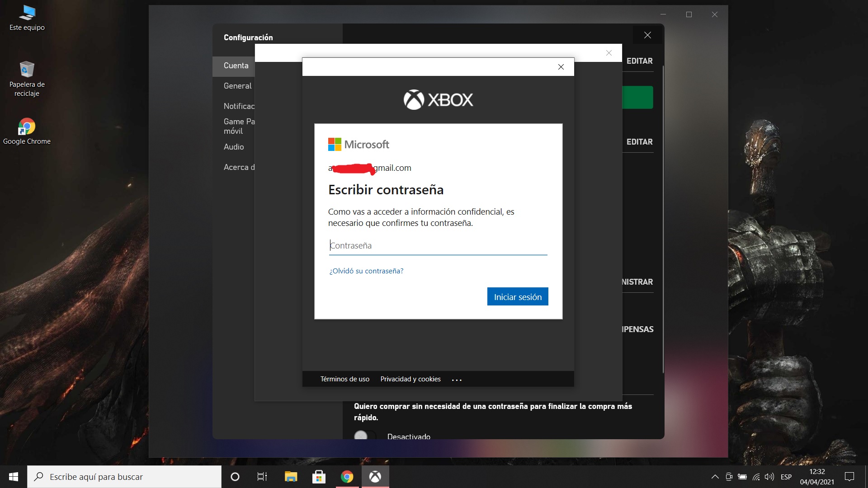Open Papelera de reciclaje desktop icon

(x=27, y=79)
